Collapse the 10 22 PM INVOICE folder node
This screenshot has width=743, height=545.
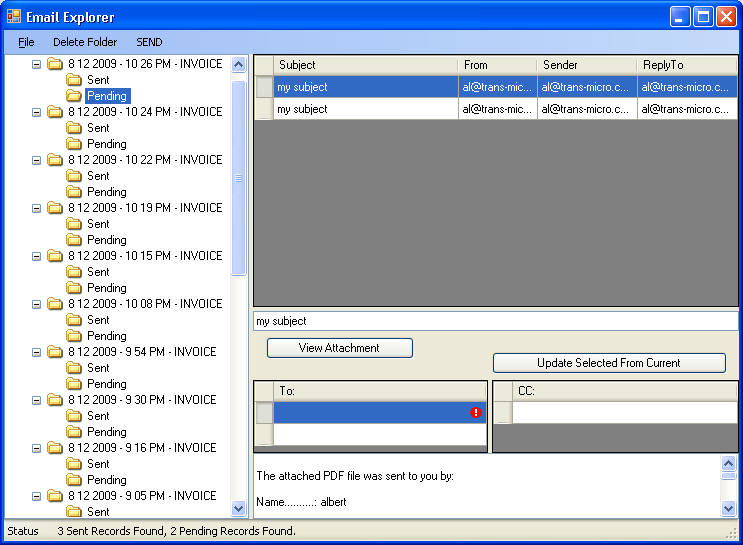(x=36, y=160)
